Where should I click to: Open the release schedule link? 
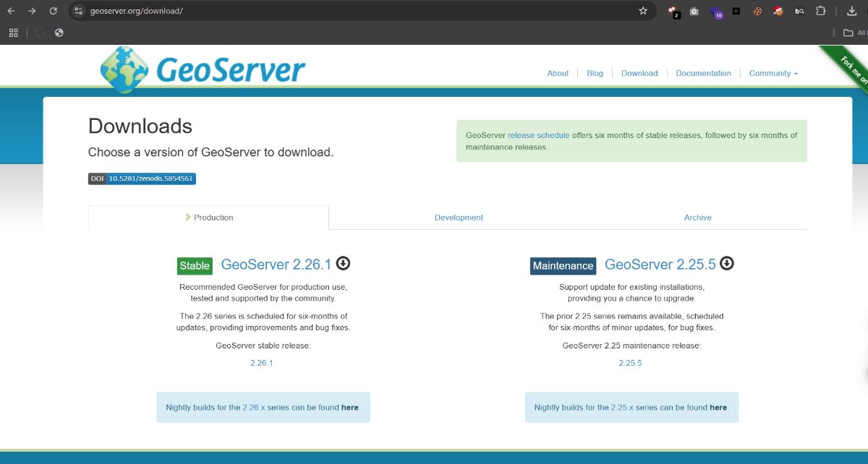tap(538, 135)
